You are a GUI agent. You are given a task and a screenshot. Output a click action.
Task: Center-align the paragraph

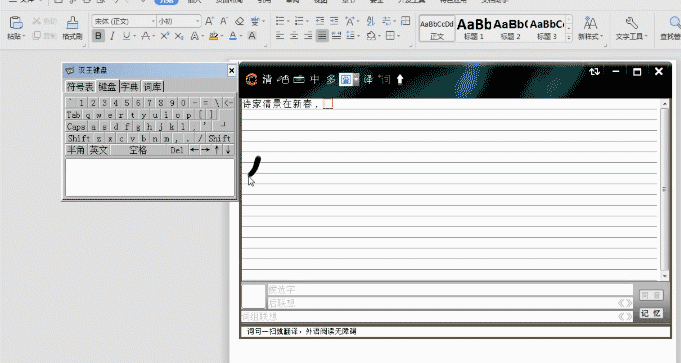[x=294, y=36]
